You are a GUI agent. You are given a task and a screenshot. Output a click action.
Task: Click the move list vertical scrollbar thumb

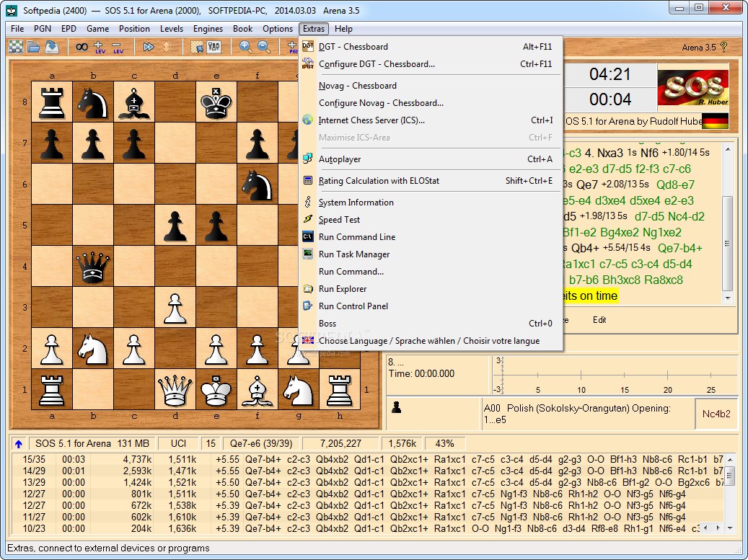click(x=728, y=243)
